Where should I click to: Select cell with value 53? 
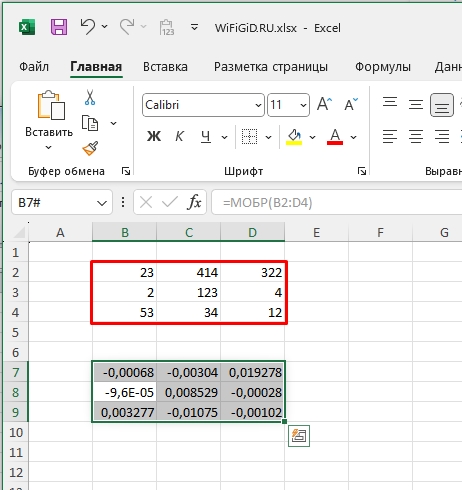point(124,312)
